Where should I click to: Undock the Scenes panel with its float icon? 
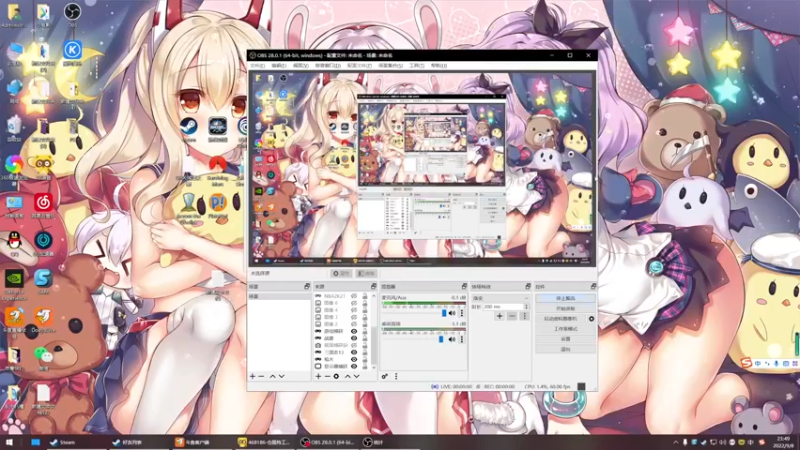pos(307,286)
